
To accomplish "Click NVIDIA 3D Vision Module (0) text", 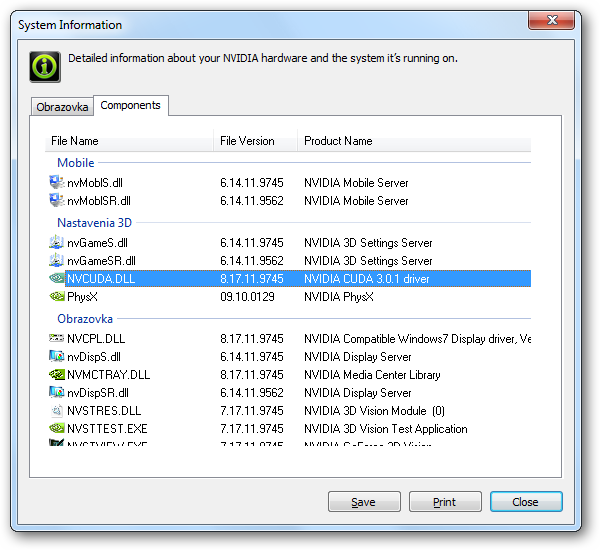I will (x=374, y=411).
